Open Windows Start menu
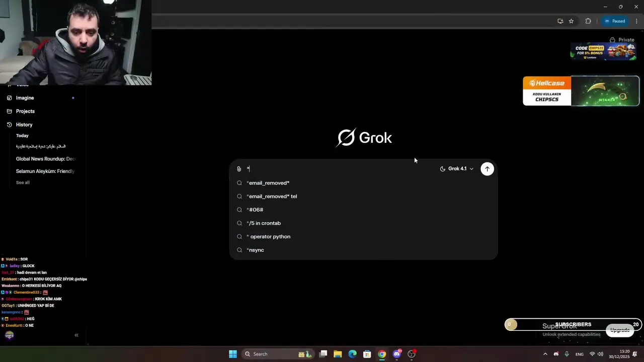 coord(233,354)
